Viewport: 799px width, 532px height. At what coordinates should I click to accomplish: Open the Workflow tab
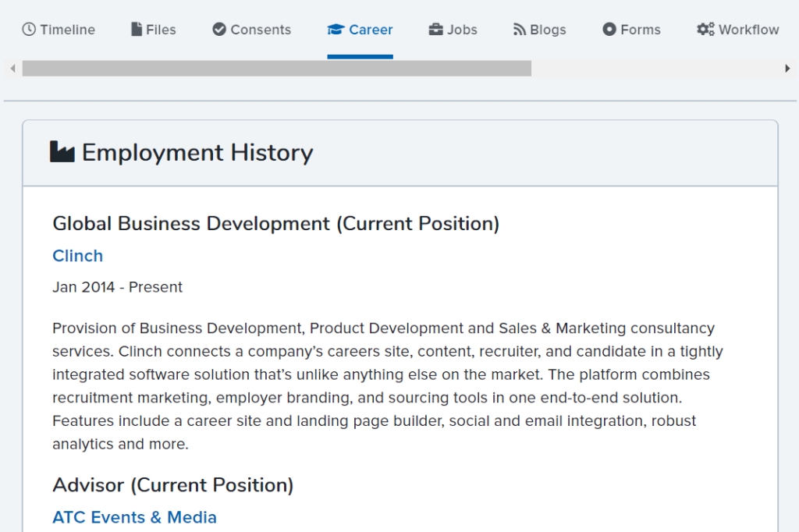point(738,30)
